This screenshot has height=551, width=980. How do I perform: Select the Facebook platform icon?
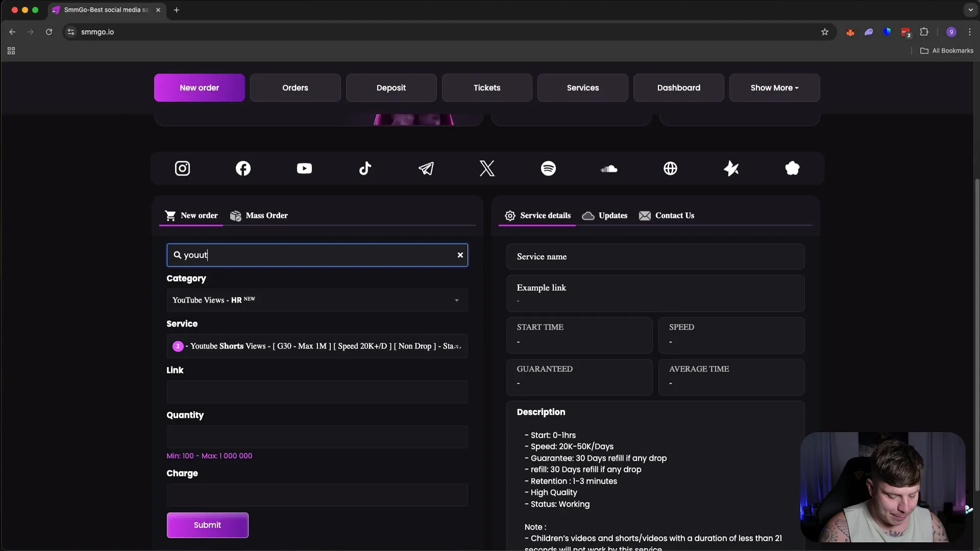[243, 168]
